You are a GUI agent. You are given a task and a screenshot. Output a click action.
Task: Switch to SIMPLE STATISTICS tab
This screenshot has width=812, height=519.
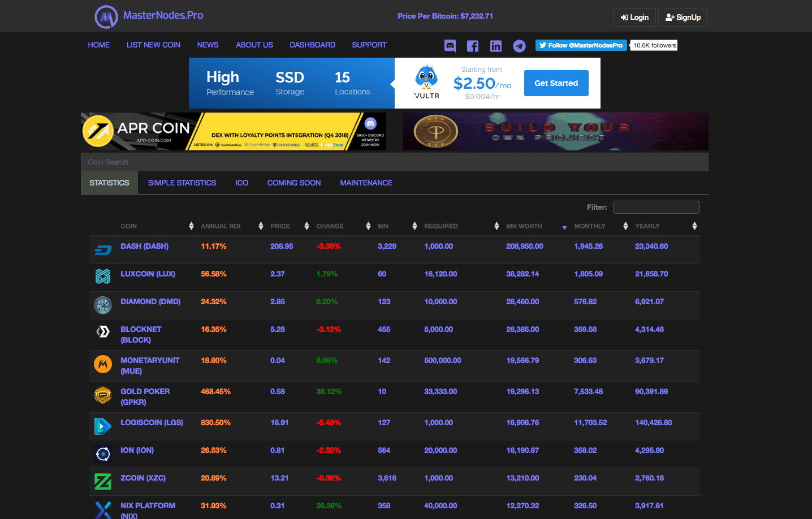point(182,183)
